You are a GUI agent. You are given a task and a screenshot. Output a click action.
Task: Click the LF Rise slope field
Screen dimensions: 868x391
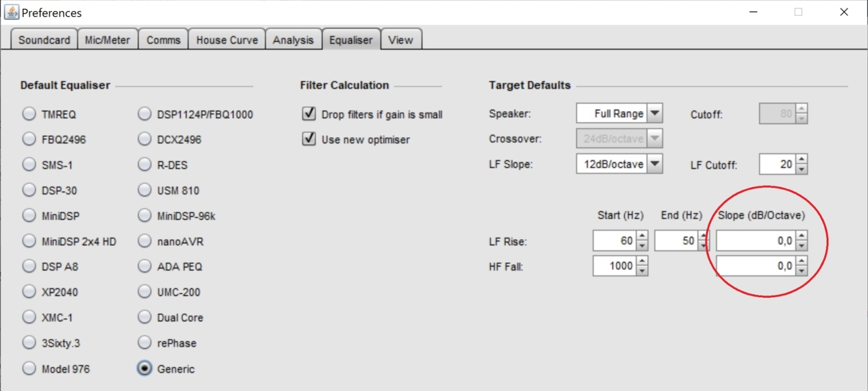click(756, 241)
